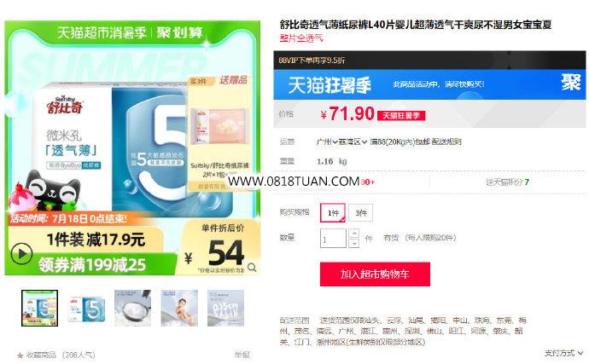This screenshot has height=364, width=589.
Task: Decrease quantity with the down arrow
Action: tap(354, 244)
